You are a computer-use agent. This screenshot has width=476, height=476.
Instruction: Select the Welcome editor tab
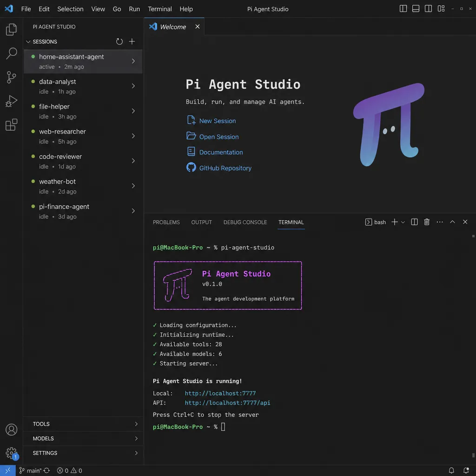[x=174, y=26]
